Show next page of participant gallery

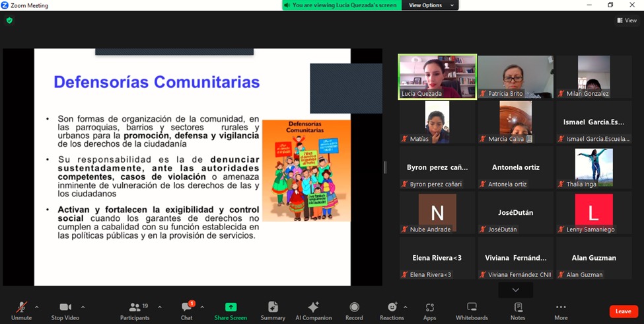point(515,290)
